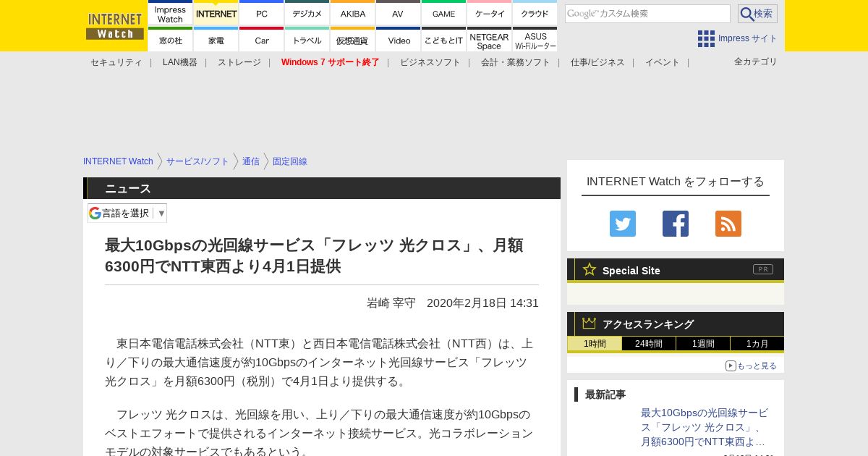Click the search magnifier button

click(x=757, y=14)
